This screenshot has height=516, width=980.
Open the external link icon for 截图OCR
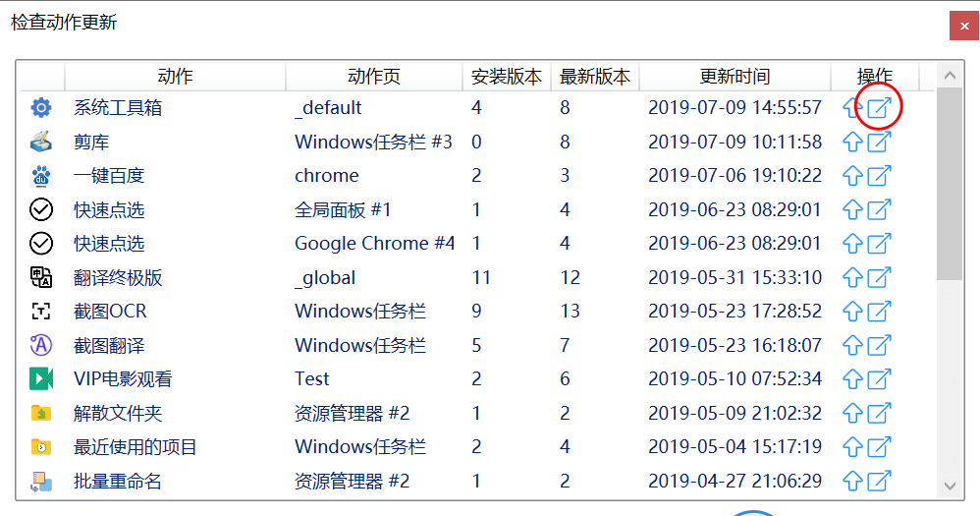pos(879,312)
